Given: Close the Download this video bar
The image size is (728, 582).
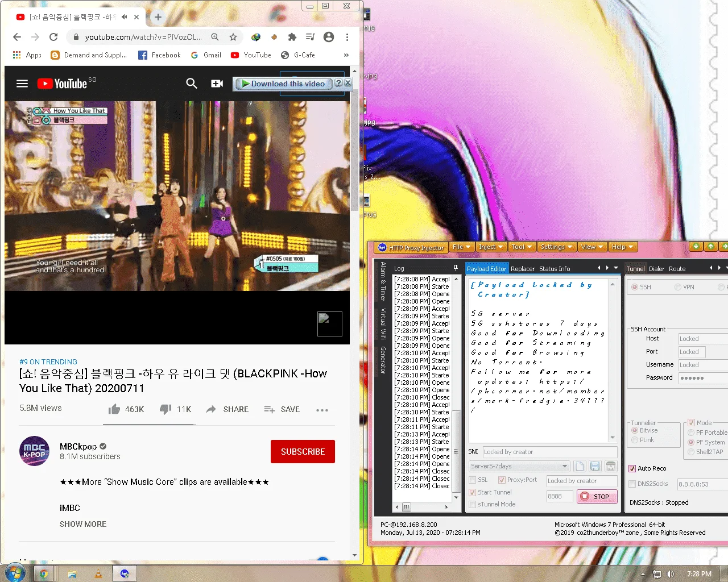Looking at the screenshot, I should pos(348,83).
